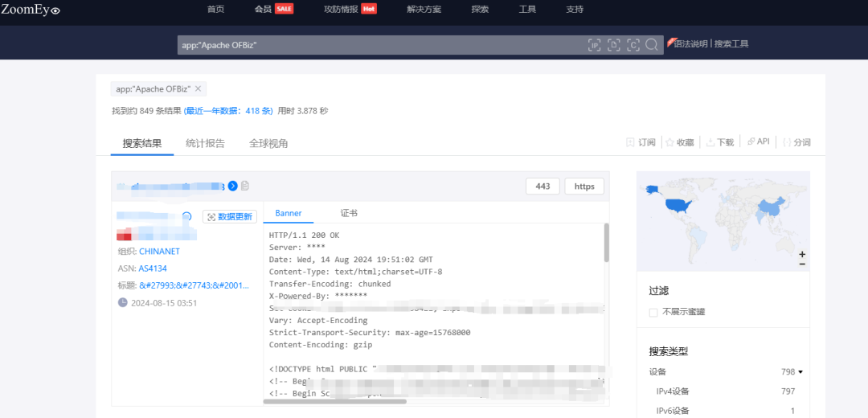The image size is (868, 418).
Task: Click the United States on the map
Action: coord(680,206)
